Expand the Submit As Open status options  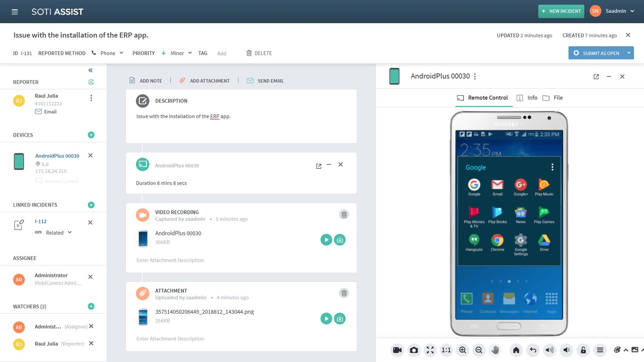tap(629, 53)
